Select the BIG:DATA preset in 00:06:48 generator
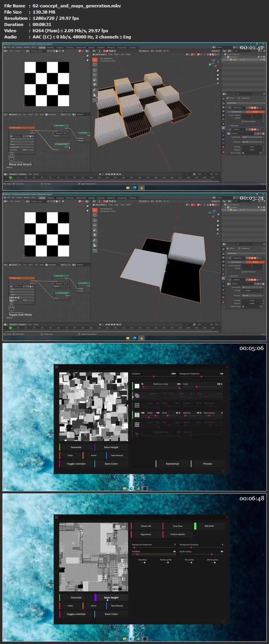 point(209,526)
